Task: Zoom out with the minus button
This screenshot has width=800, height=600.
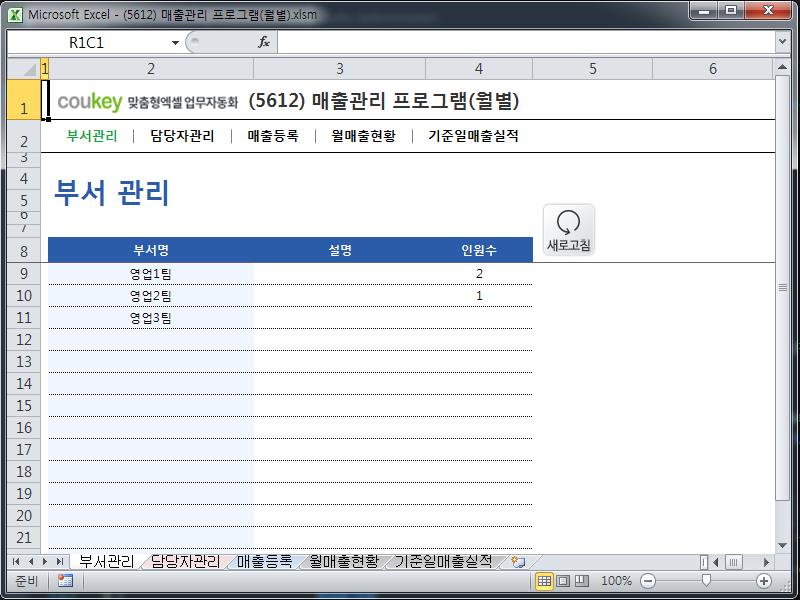Action: tap(647, 581)
